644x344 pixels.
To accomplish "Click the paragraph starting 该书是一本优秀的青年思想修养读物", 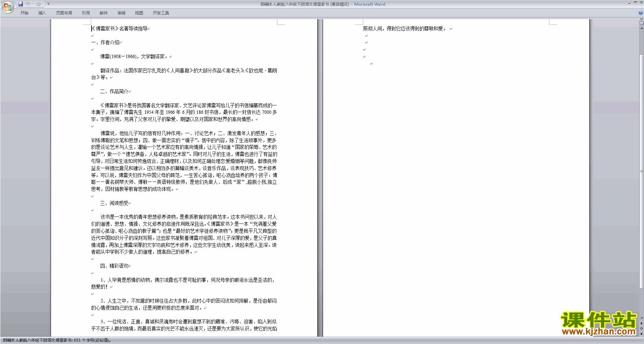I will tap(184, 234).
